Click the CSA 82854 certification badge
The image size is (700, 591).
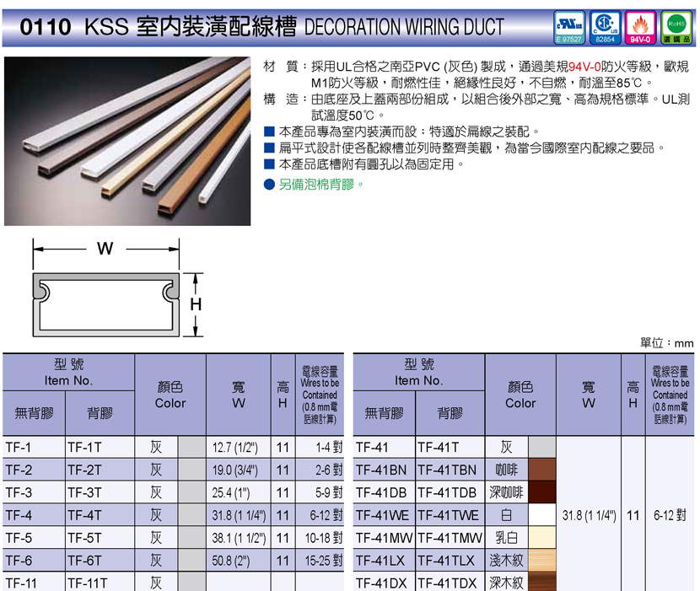coord(605,28)
